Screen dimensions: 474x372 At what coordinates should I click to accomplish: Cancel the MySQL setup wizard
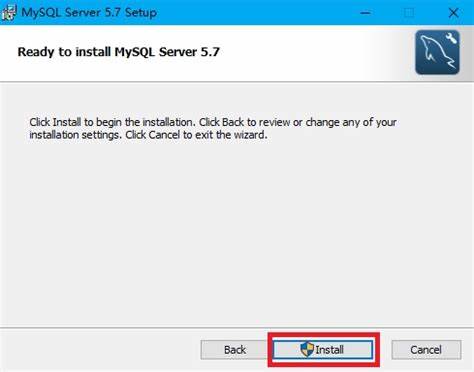[x=426, y=350]
